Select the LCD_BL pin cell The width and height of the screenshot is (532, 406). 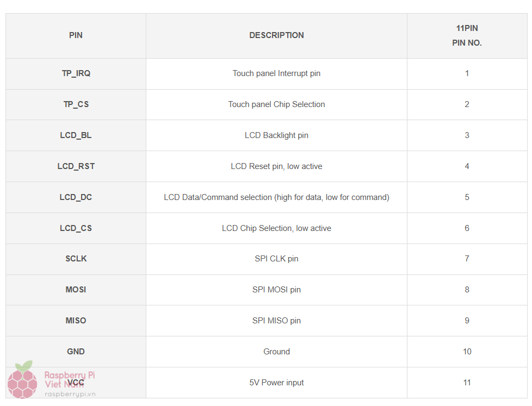76,135
